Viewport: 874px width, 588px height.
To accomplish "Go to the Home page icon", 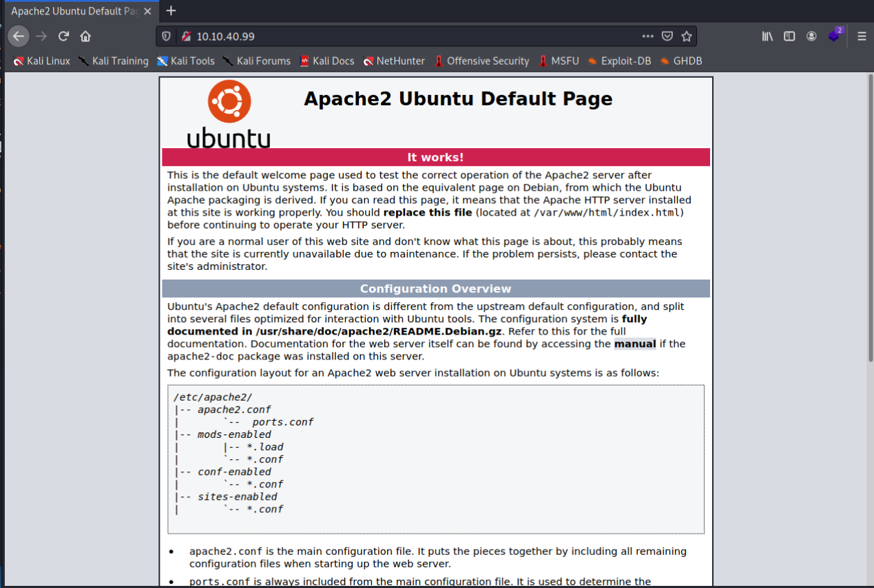I will [85, 36].
